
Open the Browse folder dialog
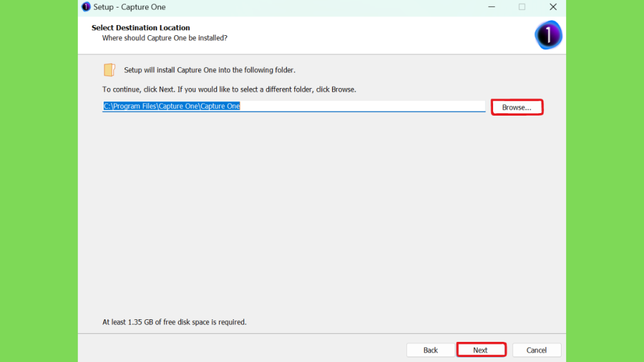click(x=517, y=107)
